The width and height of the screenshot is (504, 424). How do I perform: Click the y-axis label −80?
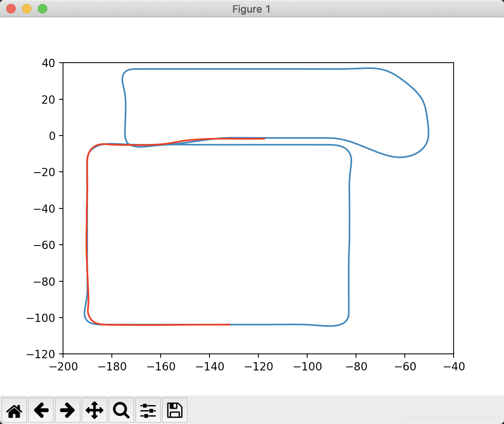(44, 282)
